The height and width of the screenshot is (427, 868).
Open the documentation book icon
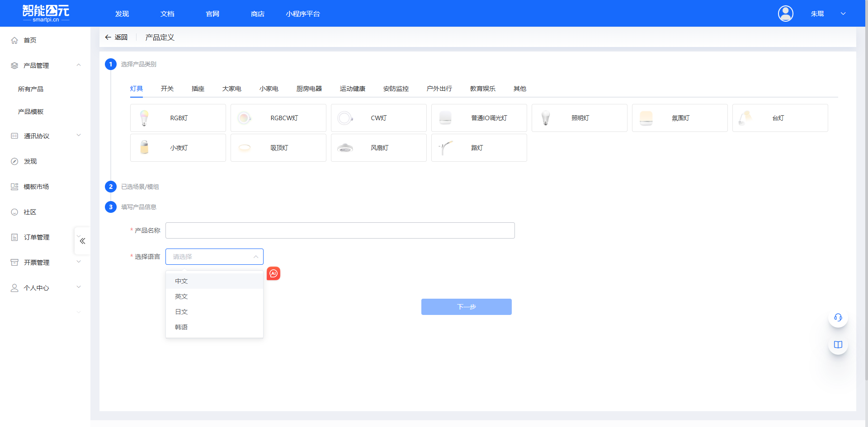click(838, 345)
